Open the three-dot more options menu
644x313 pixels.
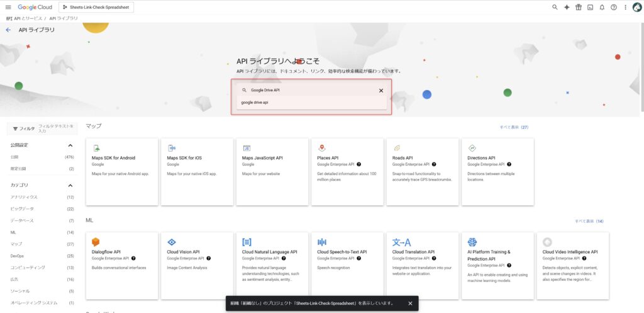coord(625,7)
